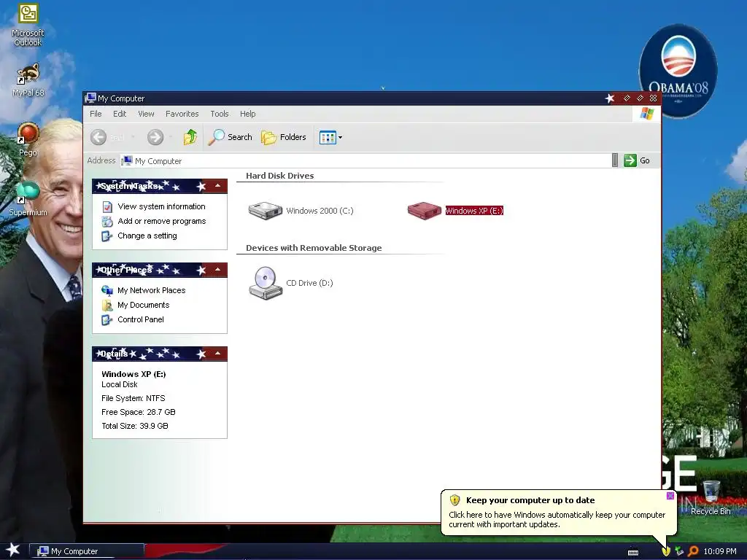Open the File menu
This screenshot has height=560, width=747.
coord(96,114)
